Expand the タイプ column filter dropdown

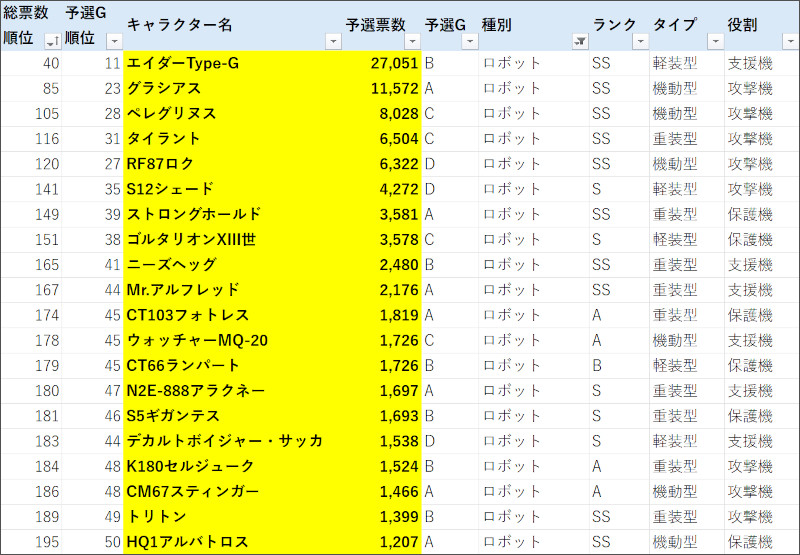pyautogui.click(x=715, y=41)
